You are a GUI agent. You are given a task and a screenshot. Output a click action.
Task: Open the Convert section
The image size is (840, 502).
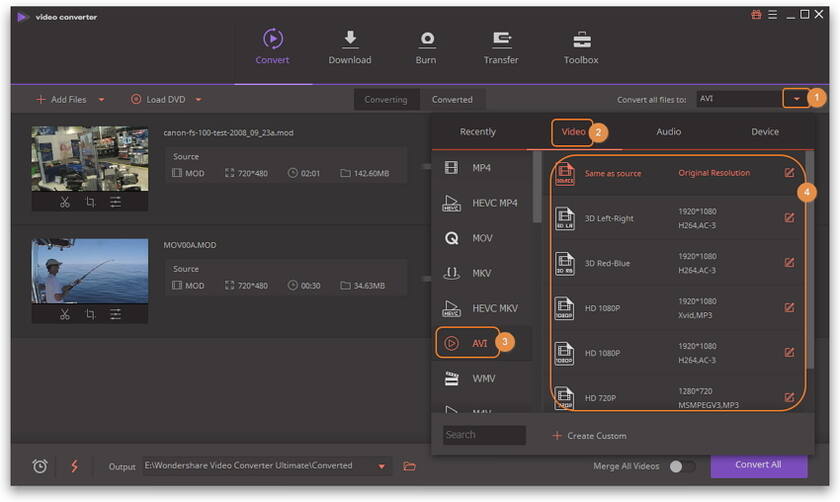[x=272, y=47]
